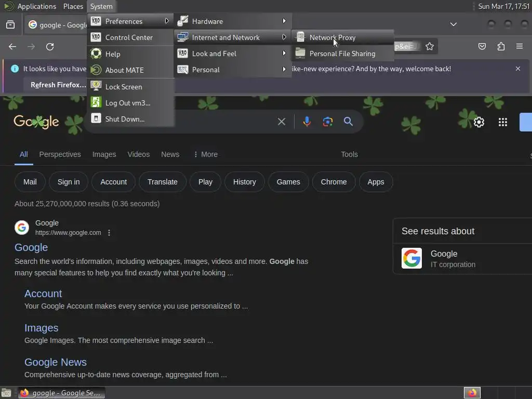Open Firefox extensions icon
Screen dimensions: 532x399
(501, 46)
